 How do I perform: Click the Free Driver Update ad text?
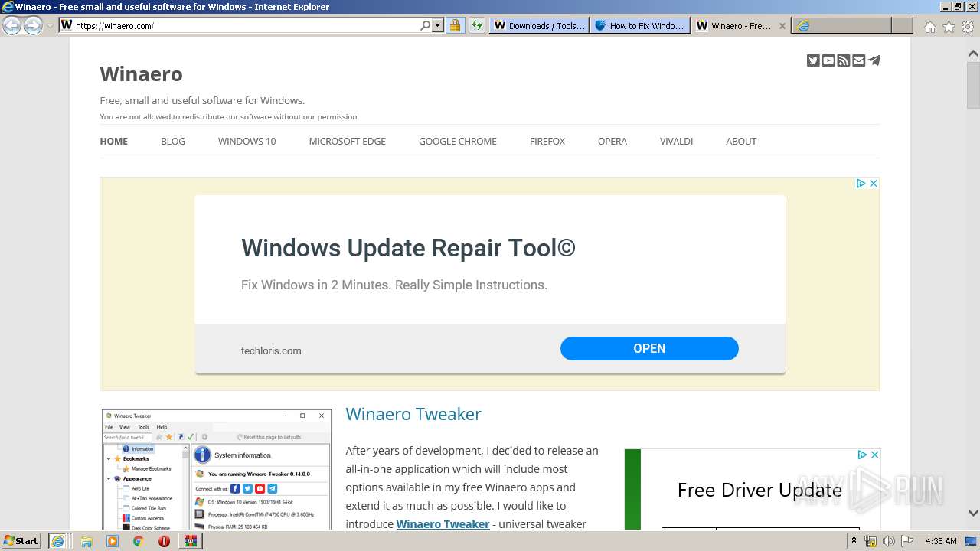[759, 490]
